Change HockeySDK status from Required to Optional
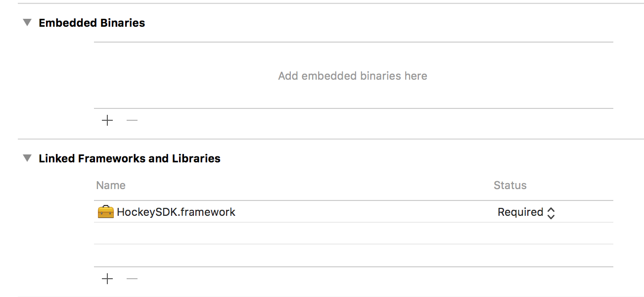Image resolution: width=644 pixels, height=297 pixels. 526,212
